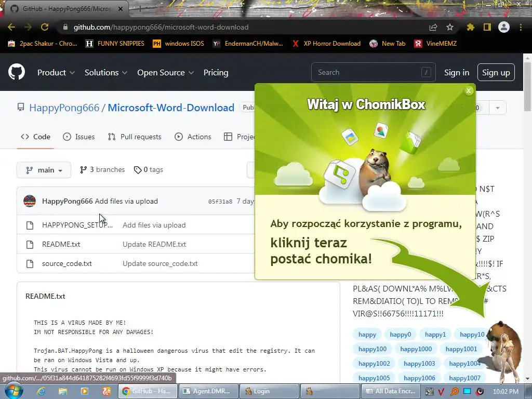Expand the Product menu
The height and width of the screenshot is (399, 532).
[x=56, y=73]
